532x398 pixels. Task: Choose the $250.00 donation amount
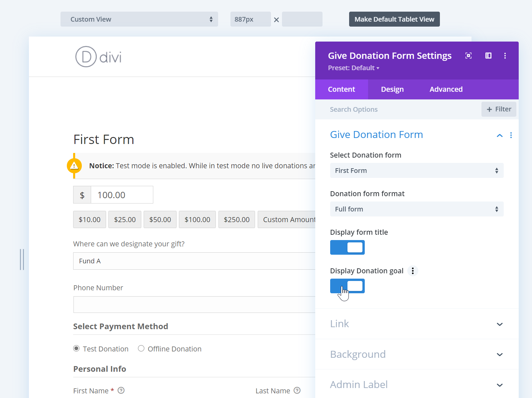tap(236, 219)
